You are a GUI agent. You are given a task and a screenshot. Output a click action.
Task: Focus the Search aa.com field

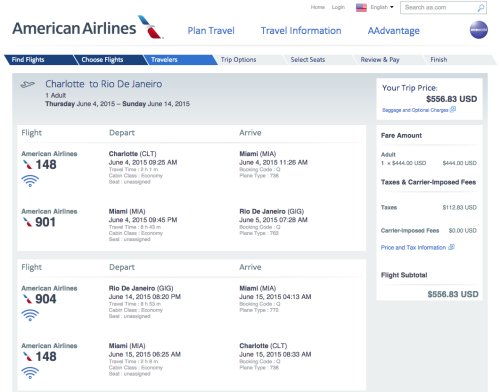[439, 8]
